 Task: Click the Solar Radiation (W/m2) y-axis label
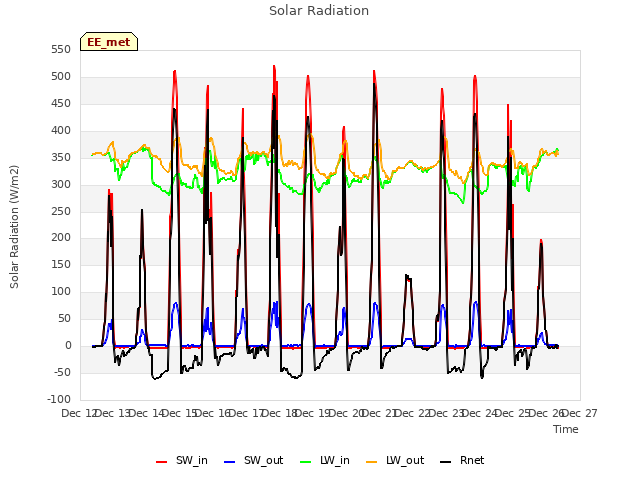(x=14, y=227)
